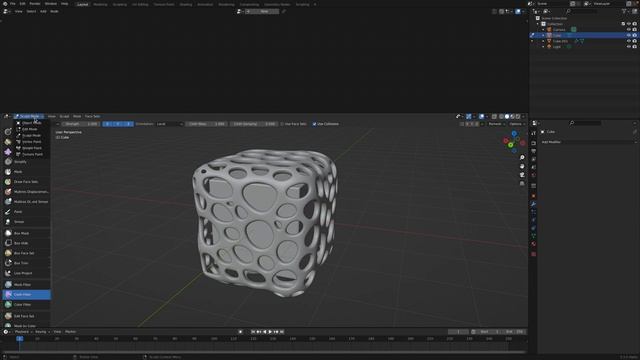
Task: Open the Playback dropdown in timeline
Action: point(24,332)
